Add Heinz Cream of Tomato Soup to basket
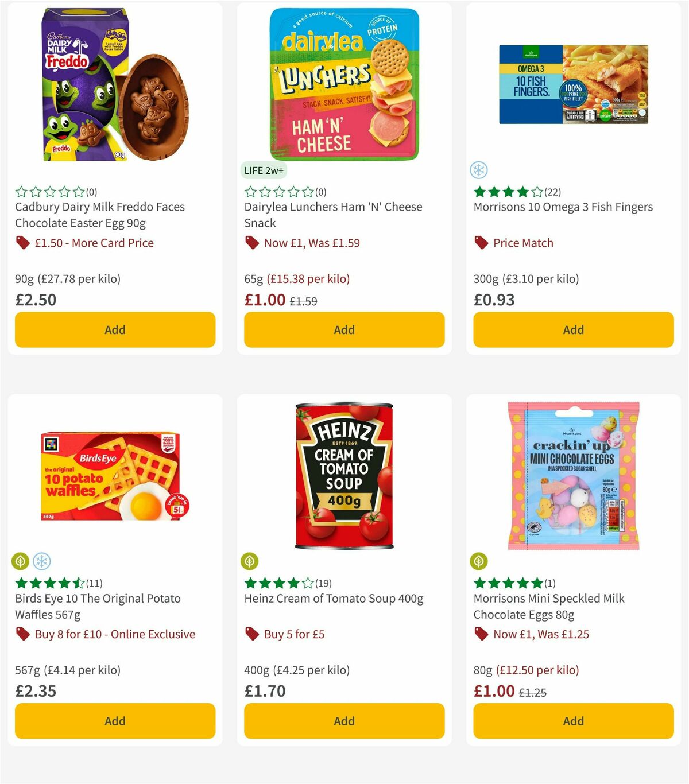This screenshot has width=689, height=784. tap(344, 721)
